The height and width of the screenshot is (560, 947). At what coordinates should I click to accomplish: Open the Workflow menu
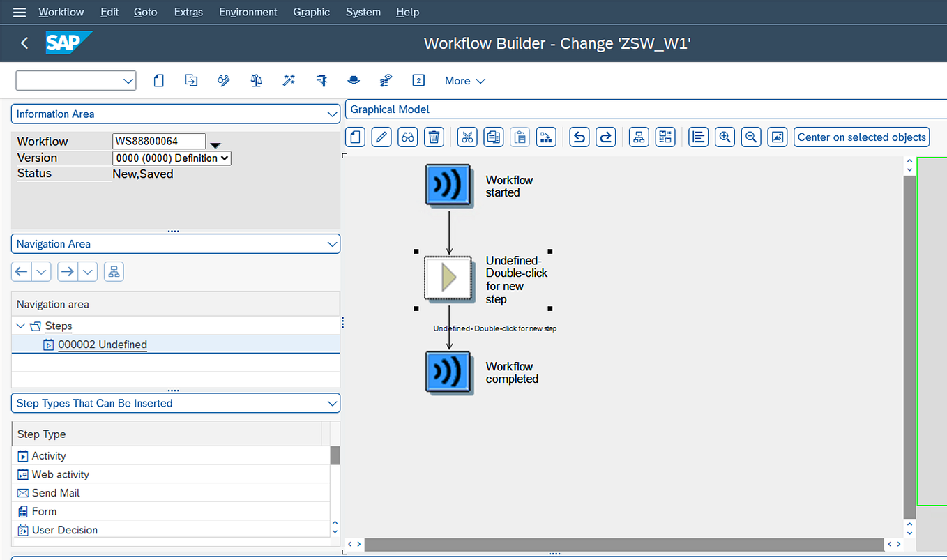[x=61, y=12]
